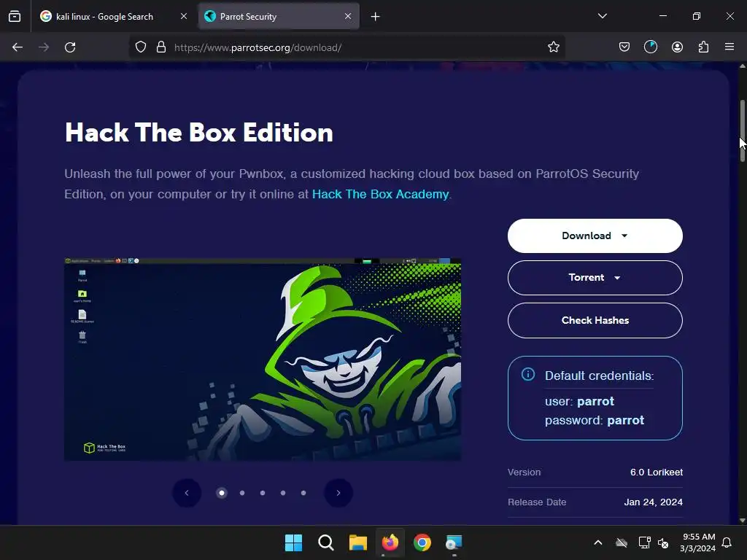Viewport: 747px width, 560px height.
Task: Launch Google Chrome from taskbar
Action: pyautogui.click(x=422, y=542)
